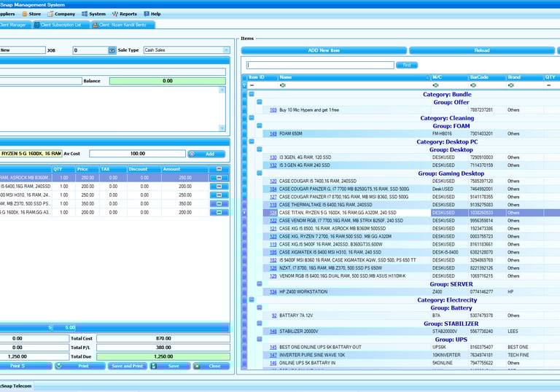Click the Save and Print button
This screenshot has height=392, width=560.
click(126, 366)
